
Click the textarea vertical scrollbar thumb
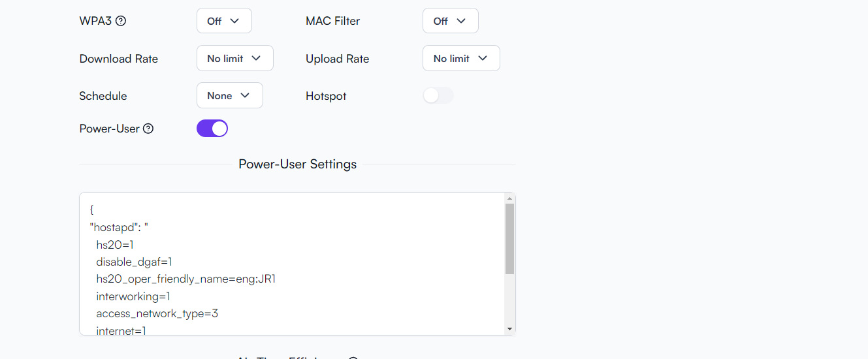510,238
